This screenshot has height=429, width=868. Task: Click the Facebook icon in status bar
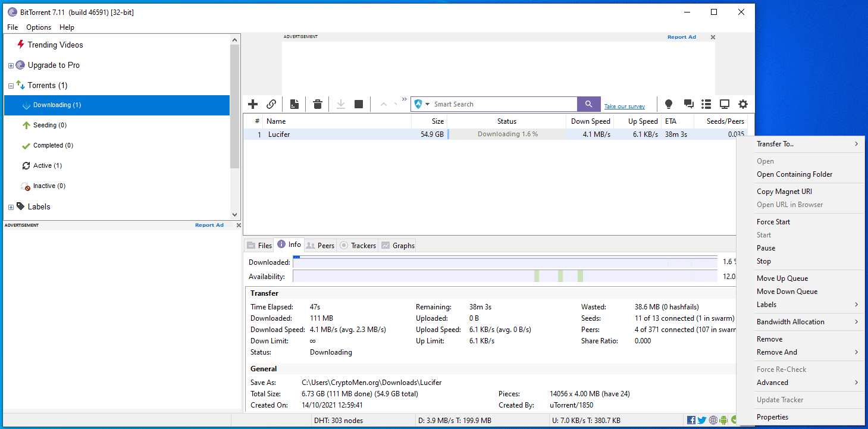[691, 420]
